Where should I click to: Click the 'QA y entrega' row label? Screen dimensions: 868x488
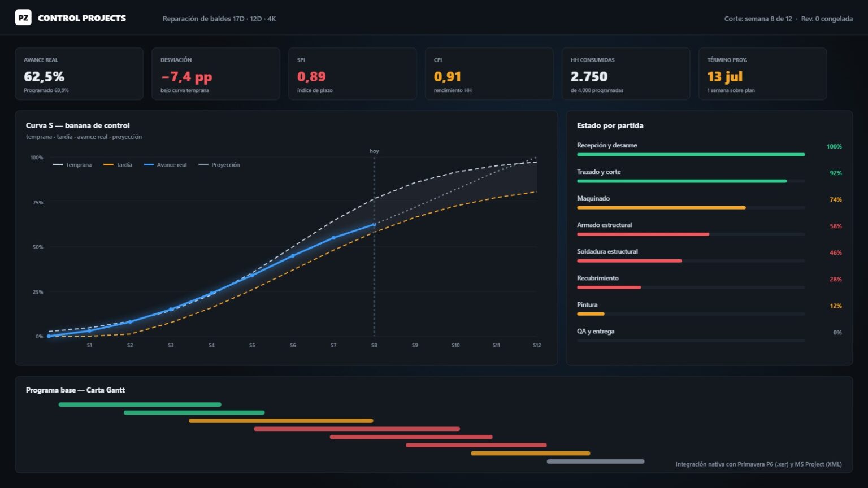tap(596, 332)
